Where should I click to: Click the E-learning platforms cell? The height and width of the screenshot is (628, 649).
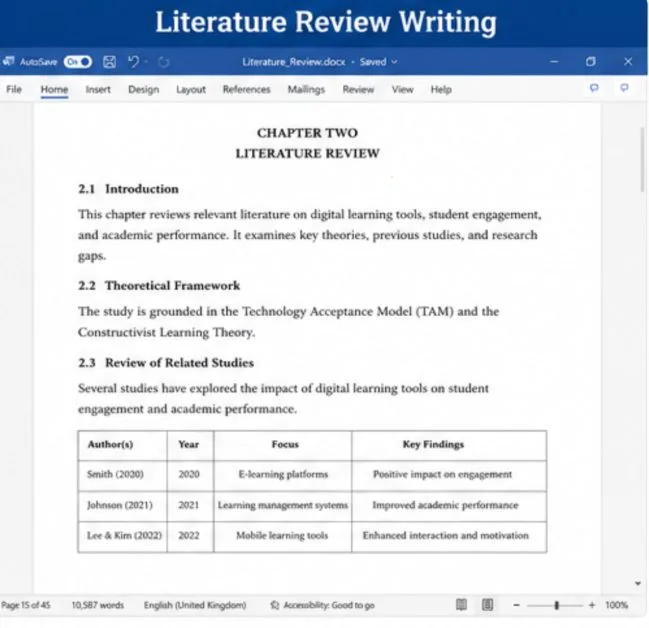coord(283,476)
